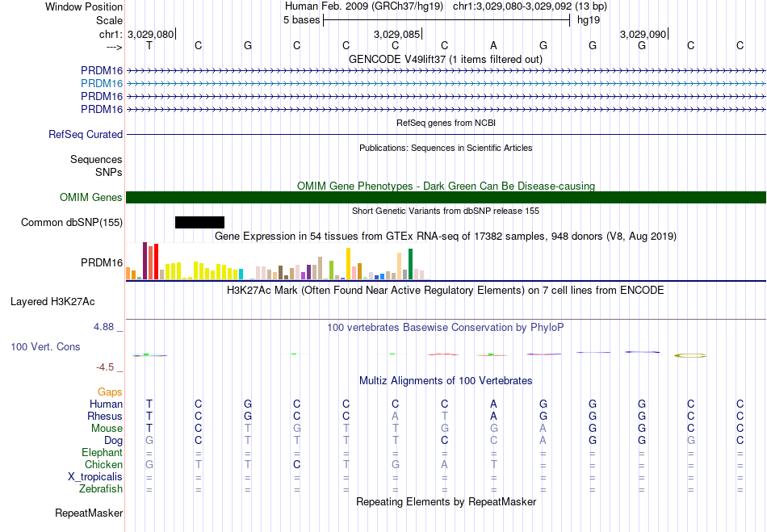The width and height of the screenshot is (767, 532).
Task: Click the A base in the Human alignment row
Action: 493,404
